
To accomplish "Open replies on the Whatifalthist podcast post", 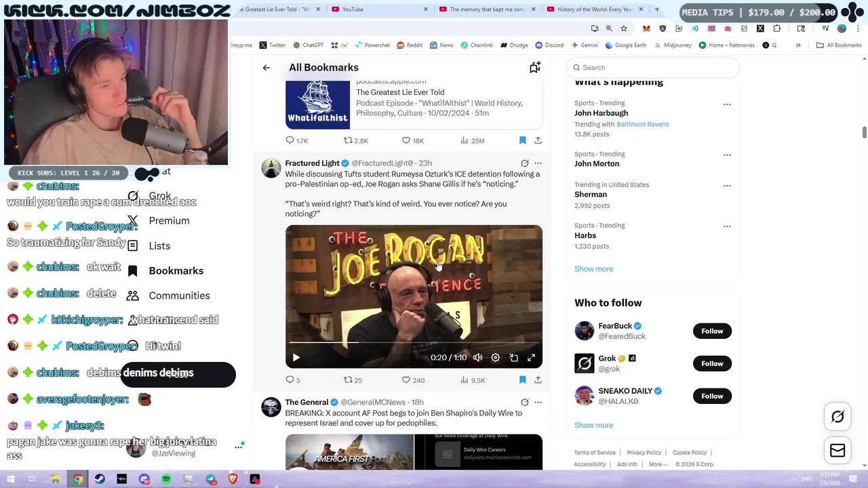I will pos(296,140).
